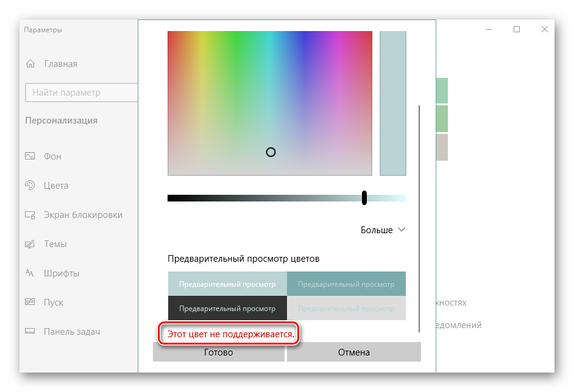Open the Фон background settings icon
Viewport: 574px width, 392px height.
click(30, 156)
